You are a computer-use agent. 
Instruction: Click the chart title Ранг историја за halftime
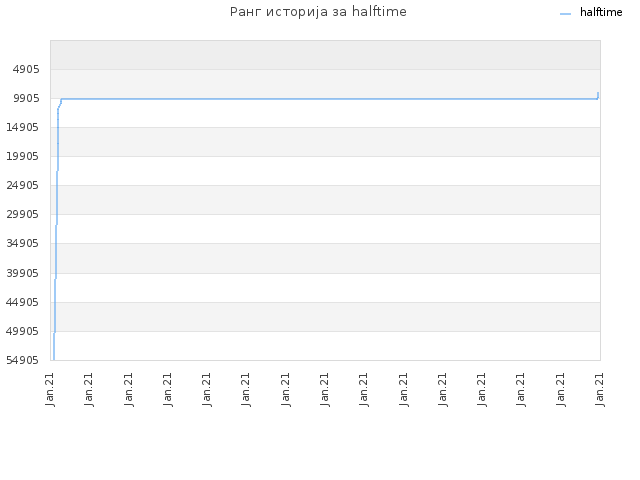coord(318,11)
